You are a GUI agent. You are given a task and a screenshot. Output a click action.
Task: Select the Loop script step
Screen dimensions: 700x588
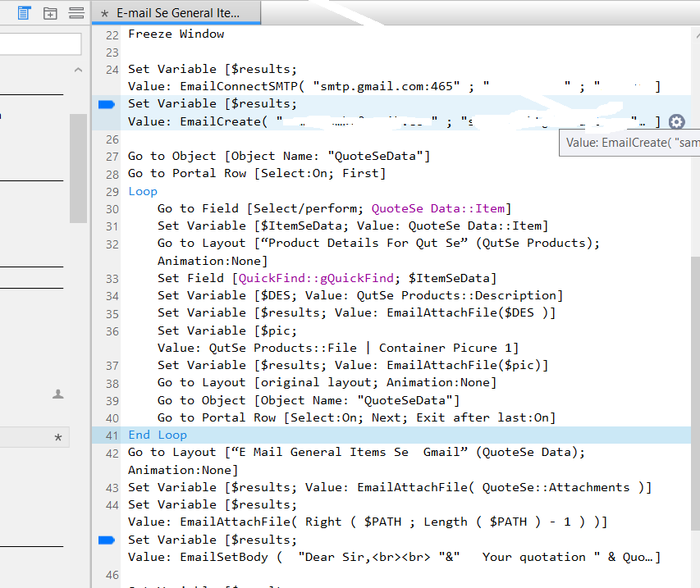143,191
